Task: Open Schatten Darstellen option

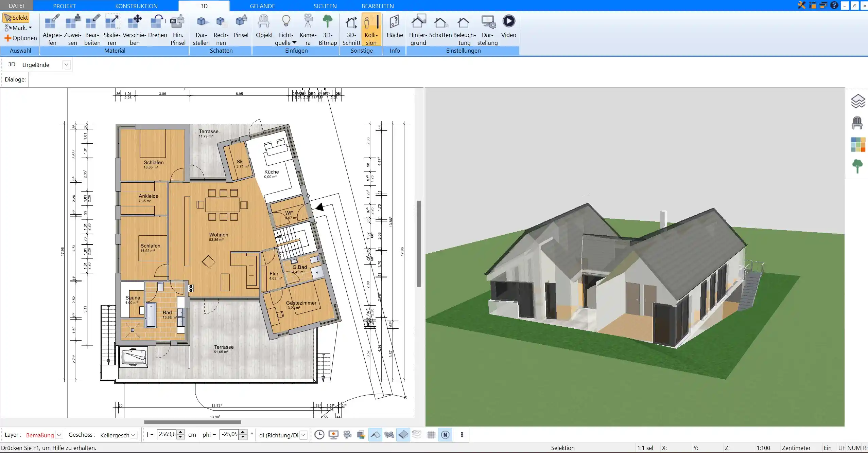Action: pyautogui.click(x=201, y=30)
